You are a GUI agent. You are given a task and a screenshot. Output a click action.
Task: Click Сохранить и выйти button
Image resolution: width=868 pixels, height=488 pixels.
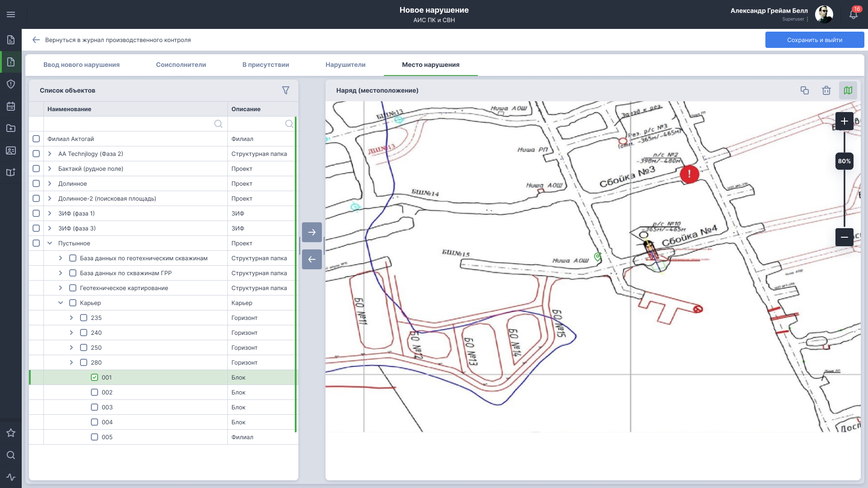(x=814, y=40)
